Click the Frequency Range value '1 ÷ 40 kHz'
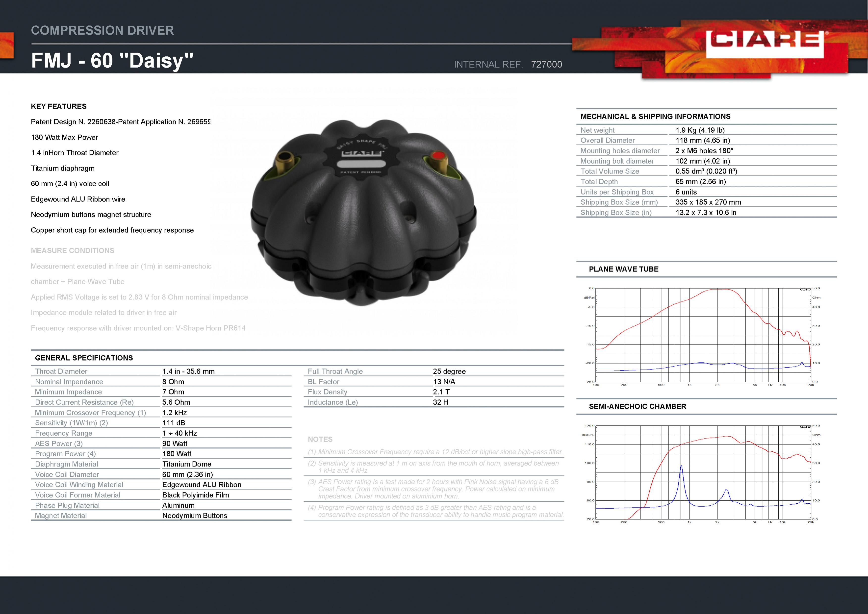This screenshot has height=614, width=868. coord(180,433)
